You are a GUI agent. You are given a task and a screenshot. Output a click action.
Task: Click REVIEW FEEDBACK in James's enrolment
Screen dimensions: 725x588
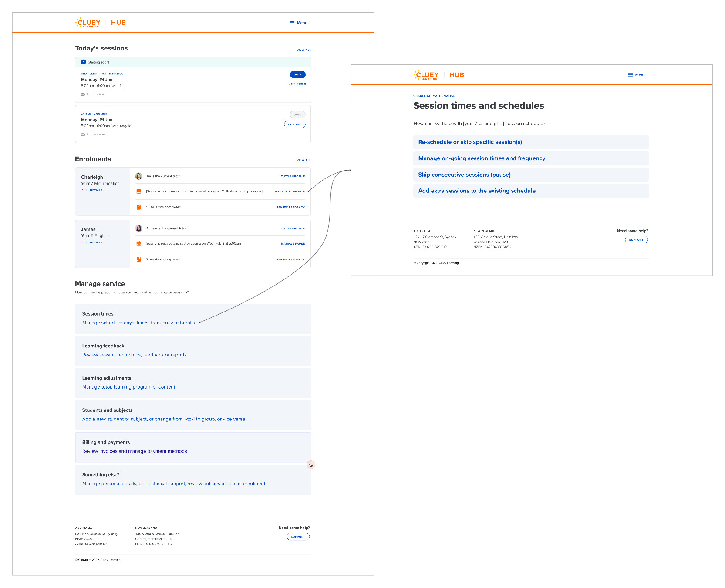(x=290, y=259)
